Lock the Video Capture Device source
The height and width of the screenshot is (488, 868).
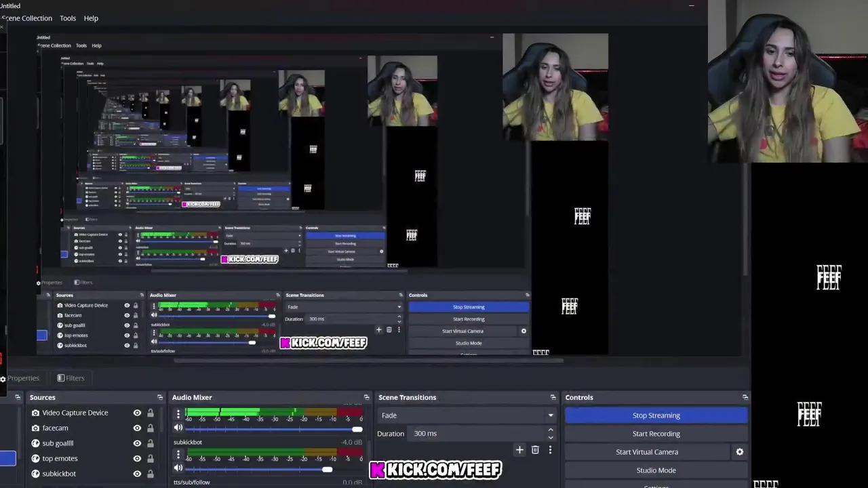pos(150,413)
